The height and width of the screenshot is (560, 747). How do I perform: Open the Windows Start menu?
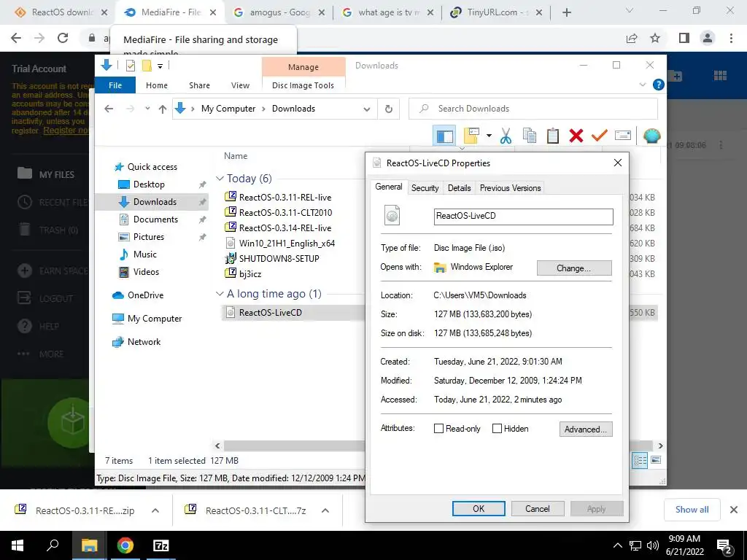pyautogui.click(x=18, y=545)
